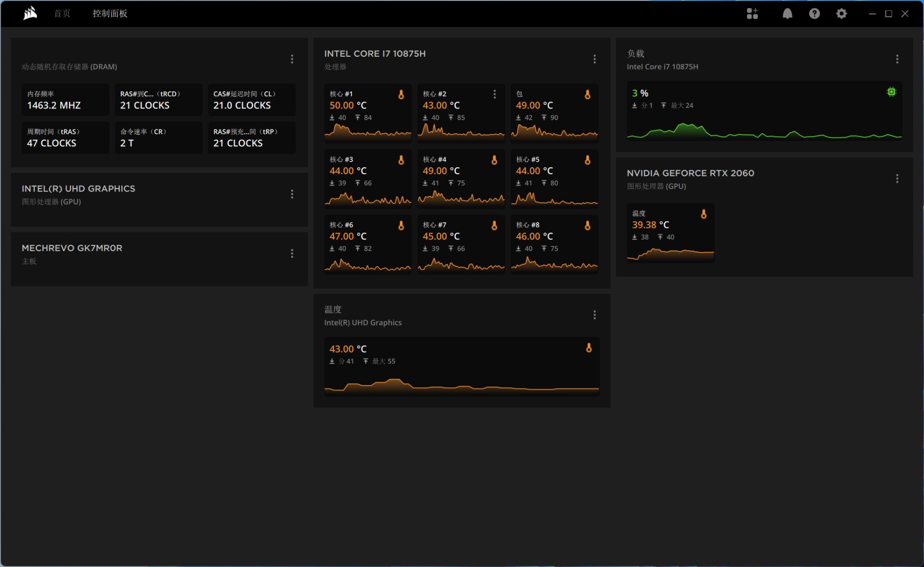Click the green CPU load history graph
Image resolution: width=924 pixels, height=567 pixels.
click(764, 130)
